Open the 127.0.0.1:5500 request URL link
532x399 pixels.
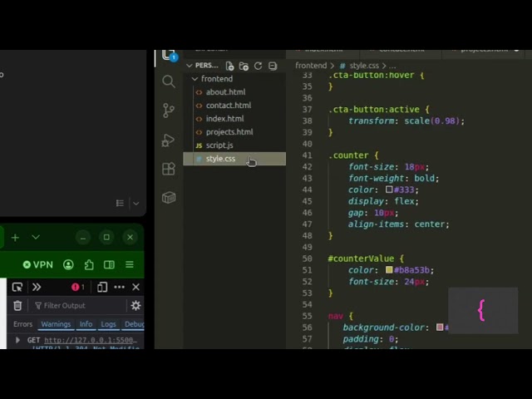[91, 340]
